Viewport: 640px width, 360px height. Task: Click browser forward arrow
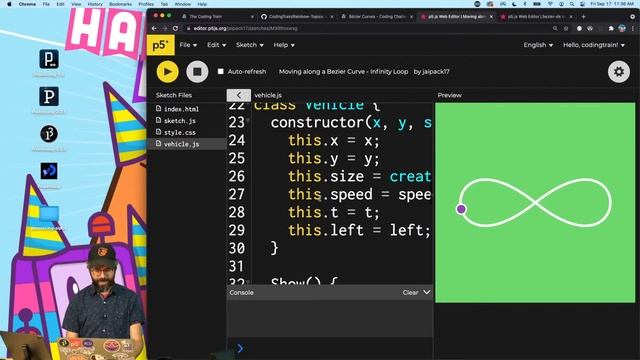coord(164,29)
